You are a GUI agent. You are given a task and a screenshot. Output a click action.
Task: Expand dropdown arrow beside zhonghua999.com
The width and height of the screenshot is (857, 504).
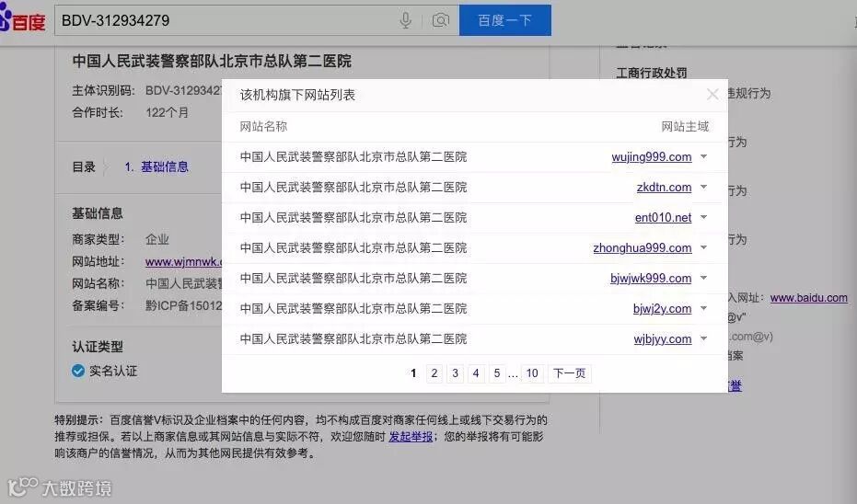tap(704, 247)
